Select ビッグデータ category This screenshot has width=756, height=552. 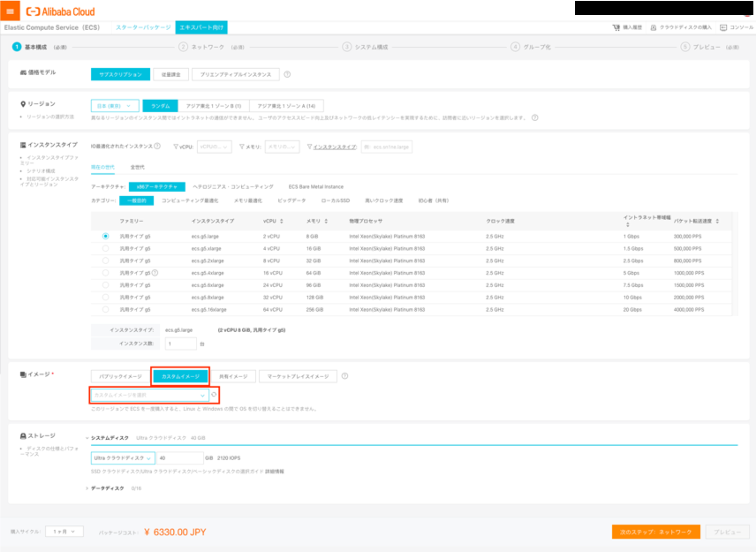click(x=291, y=200)
